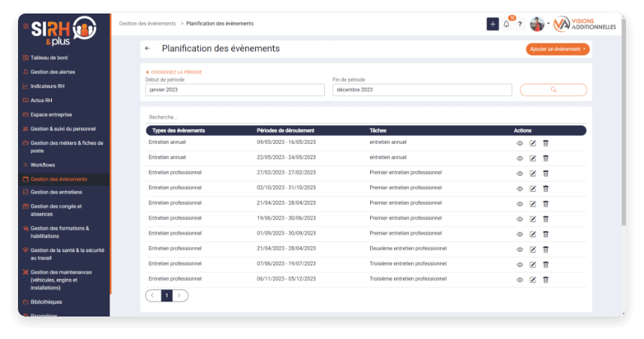The width and height of the screenshot is (644, 339).
Task: Go to the previous page arrow
Action: point(153,295)
